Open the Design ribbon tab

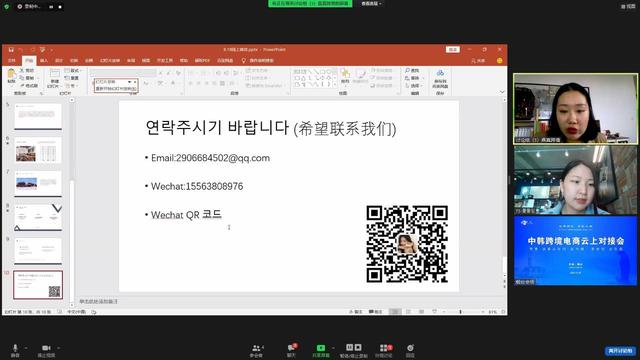[59, 60]
